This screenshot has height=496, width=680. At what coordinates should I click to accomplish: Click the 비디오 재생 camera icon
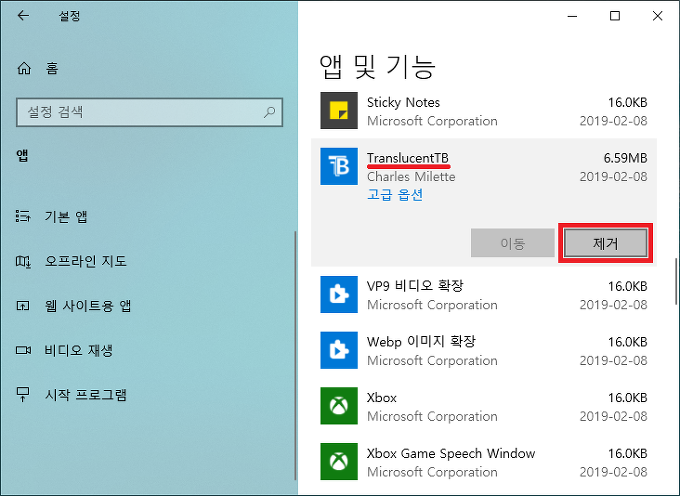23,350
